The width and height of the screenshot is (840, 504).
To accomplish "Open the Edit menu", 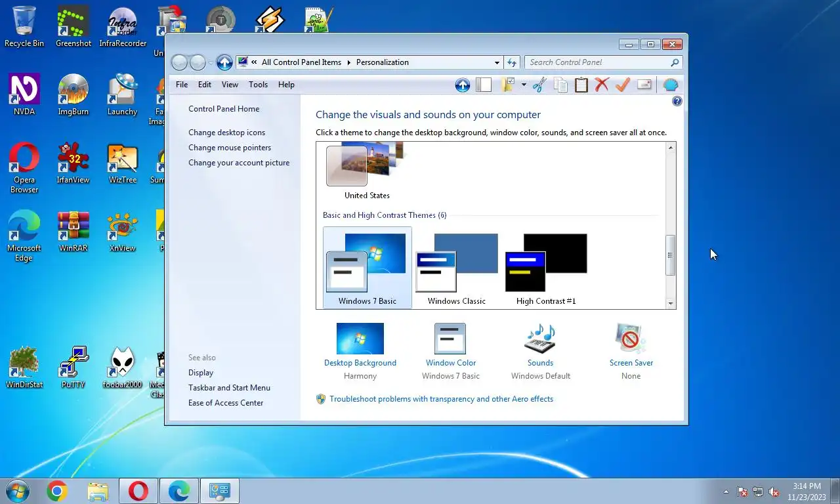I will coord(205,85).
